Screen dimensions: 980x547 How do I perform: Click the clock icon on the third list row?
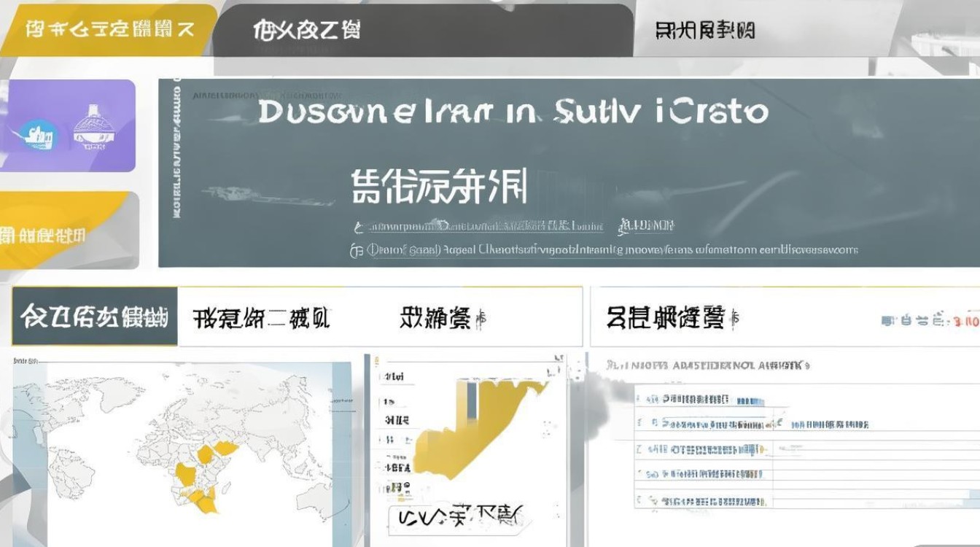pyautogui.click(x=653, y=449)
